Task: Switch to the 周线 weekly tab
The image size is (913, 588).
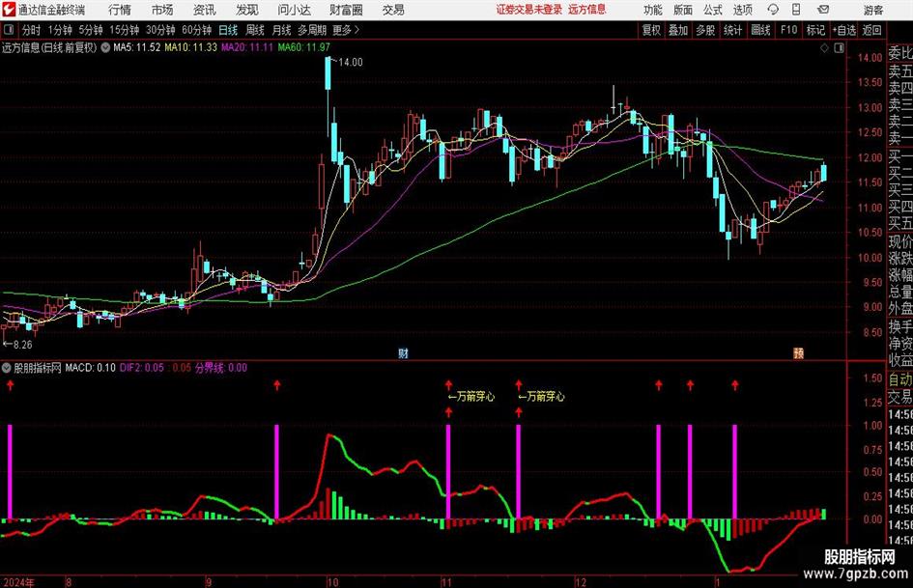Action: [x=254, y=30]
